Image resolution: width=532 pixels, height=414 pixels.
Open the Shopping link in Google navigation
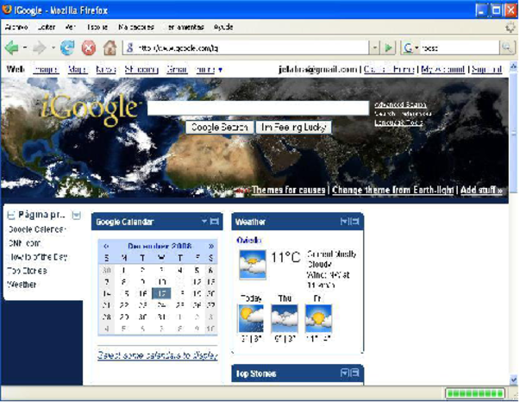click(x=141, y=70)
